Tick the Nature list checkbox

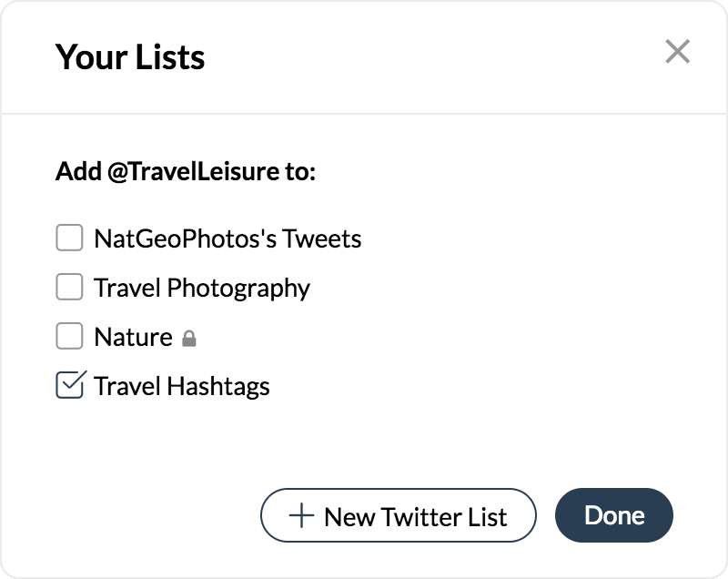click(70, 337)
